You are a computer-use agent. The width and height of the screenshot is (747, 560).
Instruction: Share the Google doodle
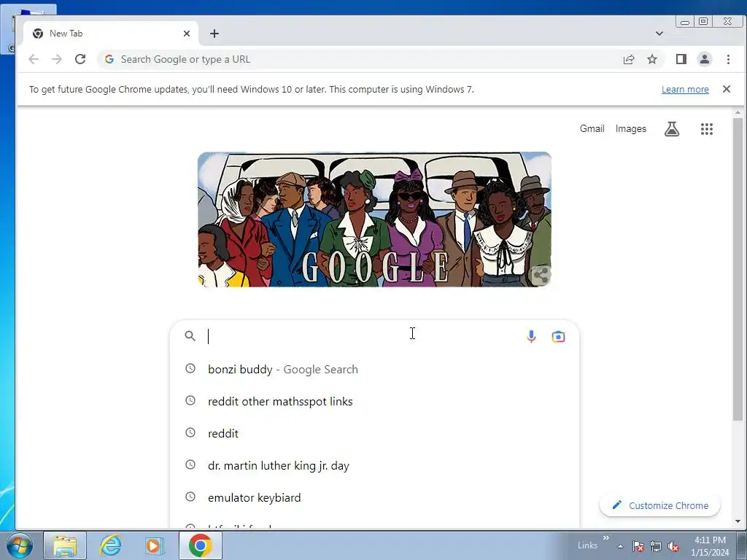pyautogui.click(x=541, y=275)
